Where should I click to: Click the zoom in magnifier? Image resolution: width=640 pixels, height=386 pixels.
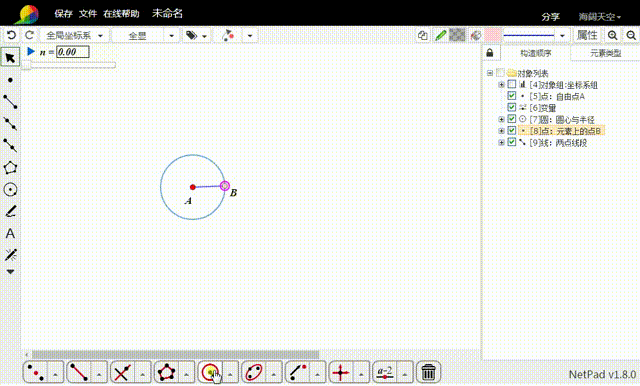(612, 35)
